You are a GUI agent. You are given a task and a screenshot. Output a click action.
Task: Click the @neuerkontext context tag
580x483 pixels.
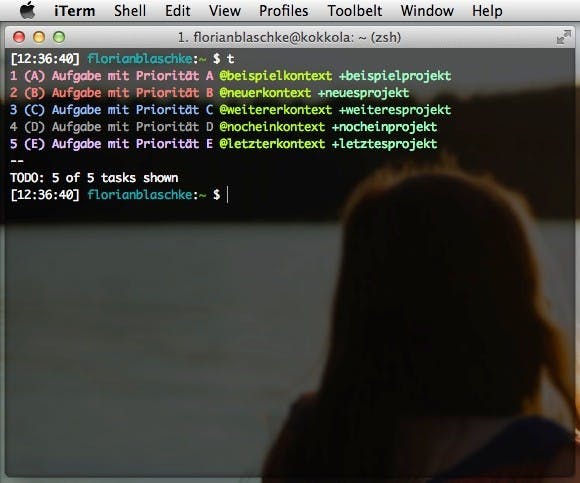(265, 93)
